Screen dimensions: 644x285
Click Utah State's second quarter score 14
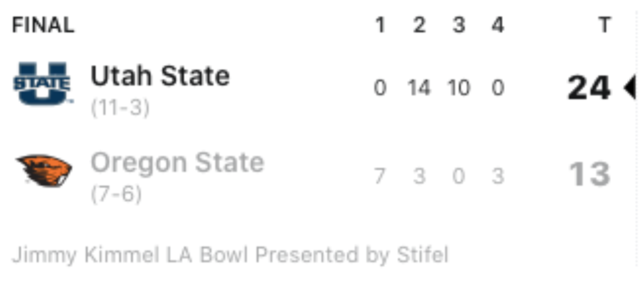(x=419, y=89)
